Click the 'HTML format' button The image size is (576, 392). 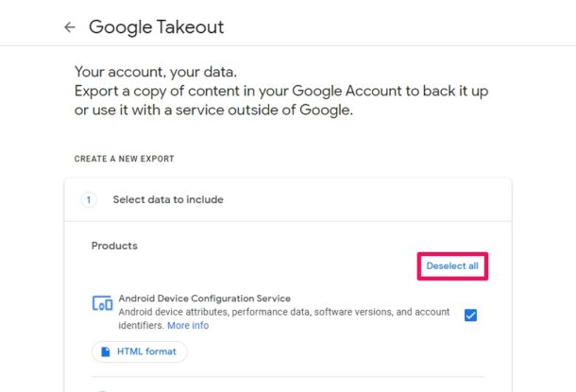click(x=140, y=351)
